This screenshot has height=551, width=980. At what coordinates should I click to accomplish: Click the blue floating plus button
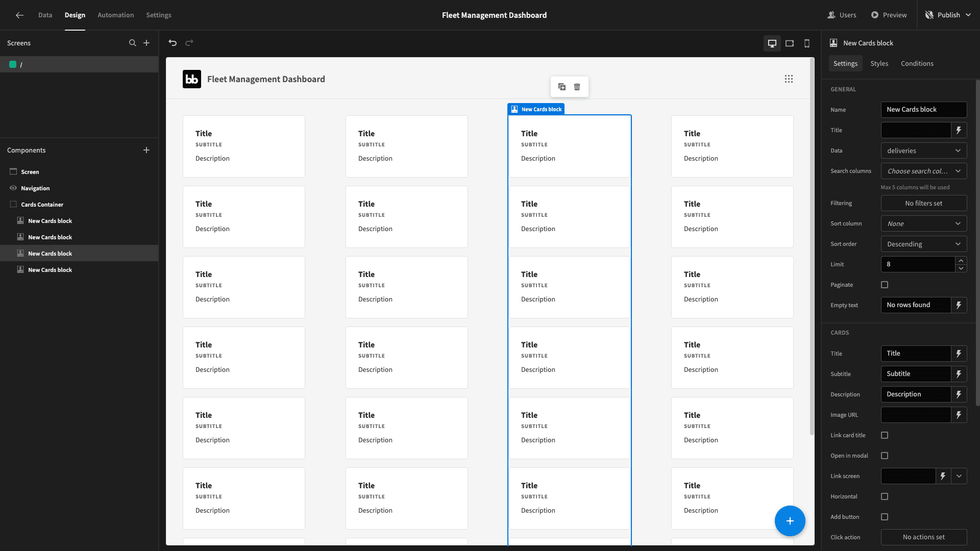[790, 521]
